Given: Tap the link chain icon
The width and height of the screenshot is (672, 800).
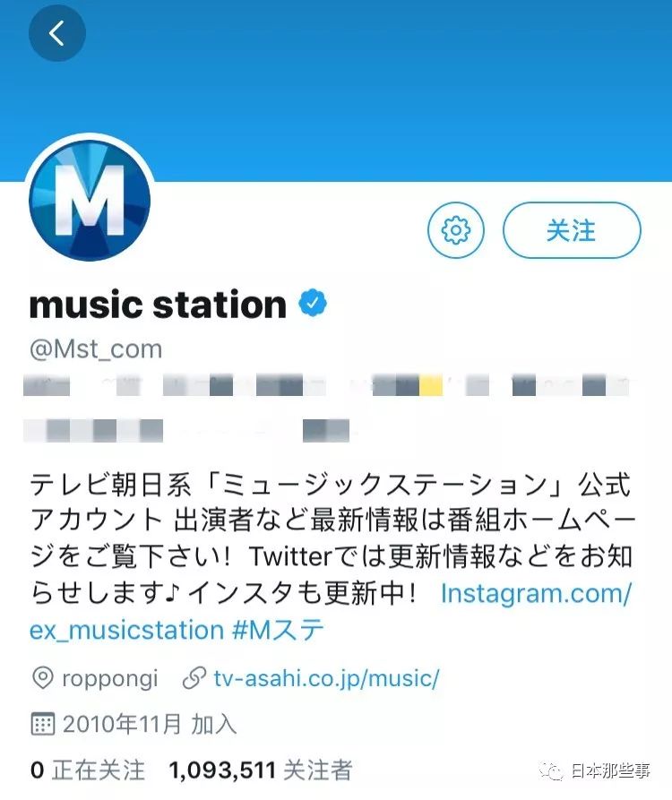Looking at the screenshot, I should tap(194, 678).
